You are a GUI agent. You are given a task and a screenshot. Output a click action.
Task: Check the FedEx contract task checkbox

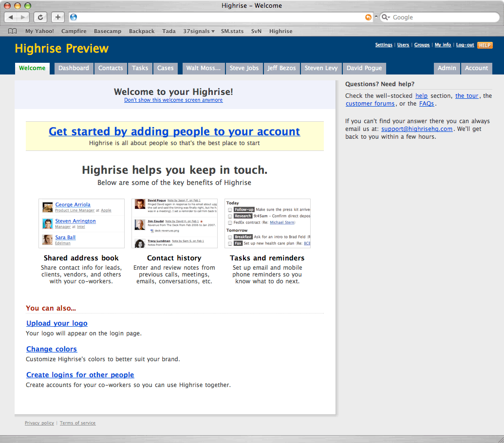(x=230, y=222)
